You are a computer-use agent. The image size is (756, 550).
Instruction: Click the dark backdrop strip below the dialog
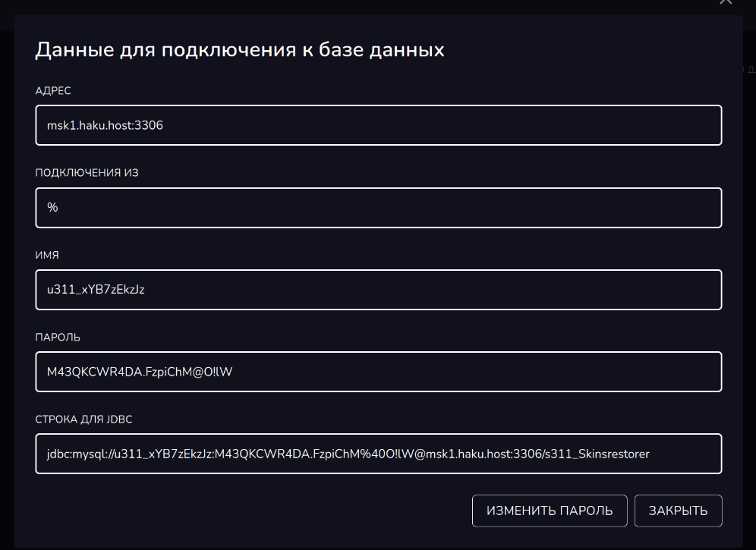click(x=378, y=546)
